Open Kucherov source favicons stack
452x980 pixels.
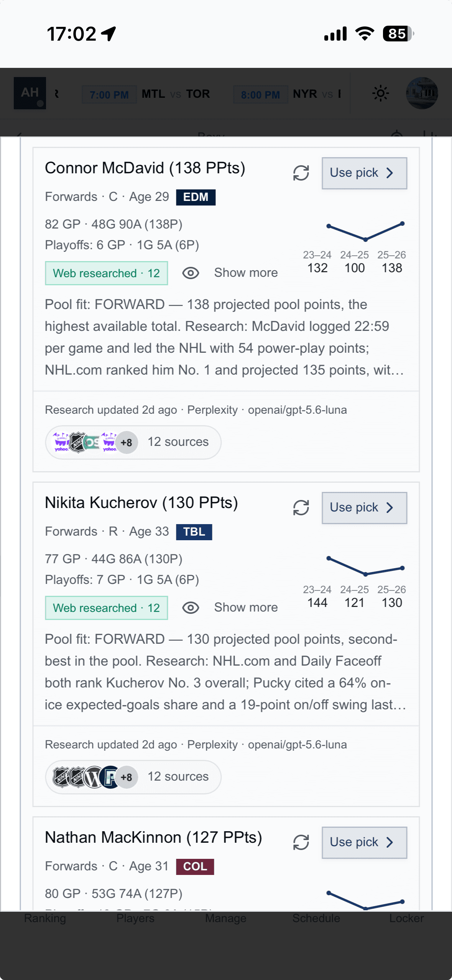pyautogui.click(x=95, y=777)
